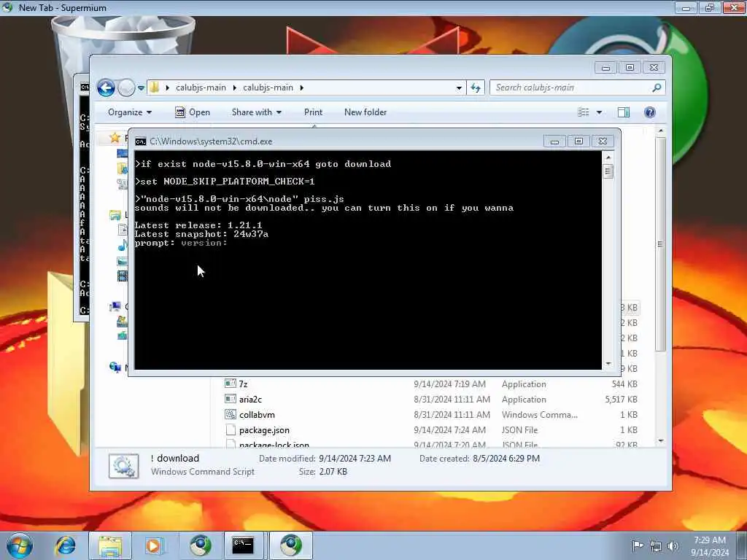Click the Windows Start orb
The width and height of the screenshot is (747, 560).
tap(20, 545)
